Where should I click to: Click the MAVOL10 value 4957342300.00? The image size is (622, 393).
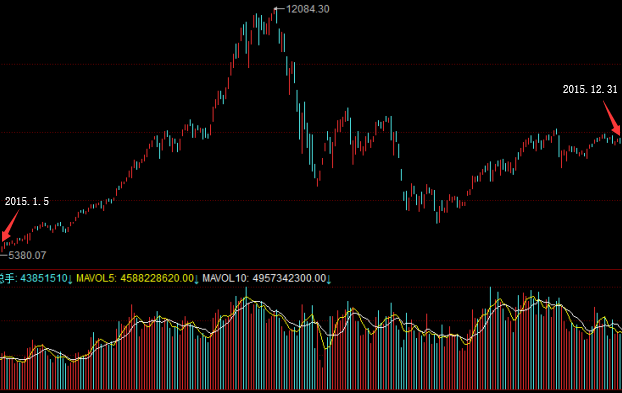point(289,278)
